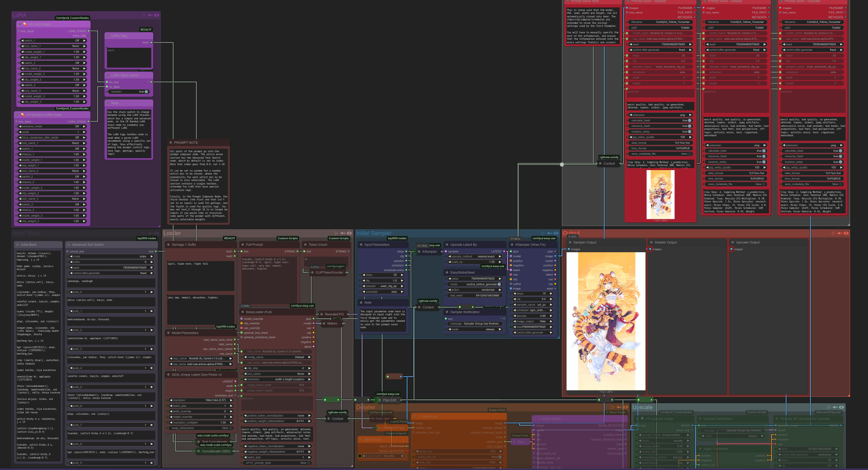Toggle calculate_hash in Prompt Saver - Sampler
Viewport: 868px width, 470px height.
click(x=660, y=120)
